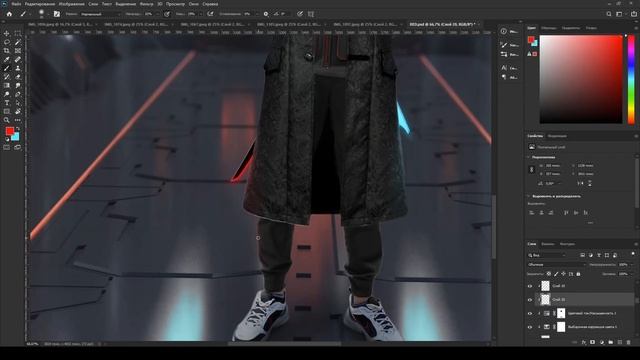Select the Gradient tool
640x360 pixels.
tap(7, 85)
